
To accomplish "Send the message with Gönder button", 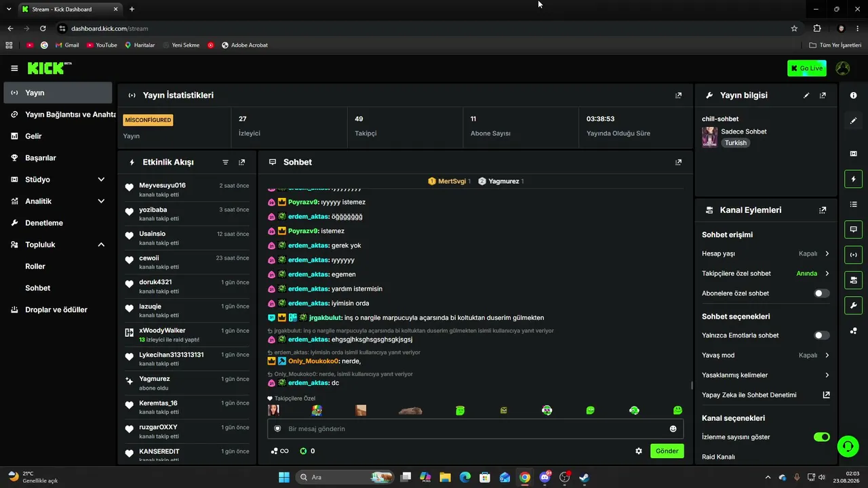I will 667,451.
